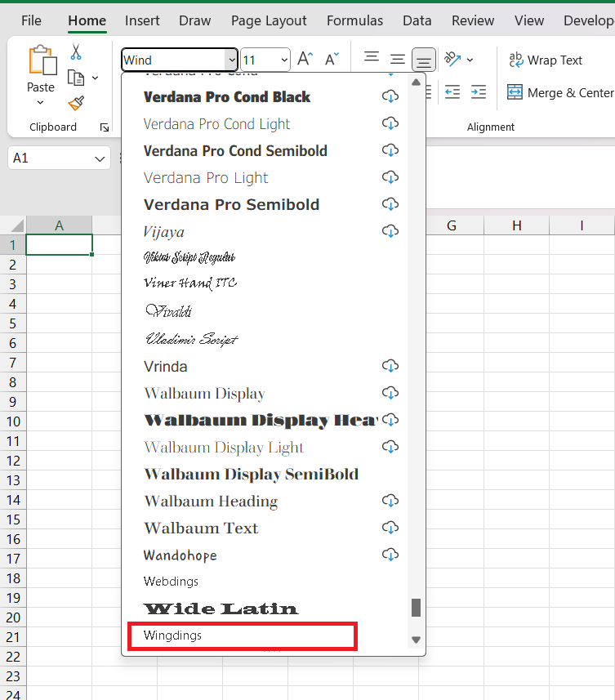The width and height of the screenshot is (615, 700).
Task: Download the Wandohope font
Action: (390, 555)
